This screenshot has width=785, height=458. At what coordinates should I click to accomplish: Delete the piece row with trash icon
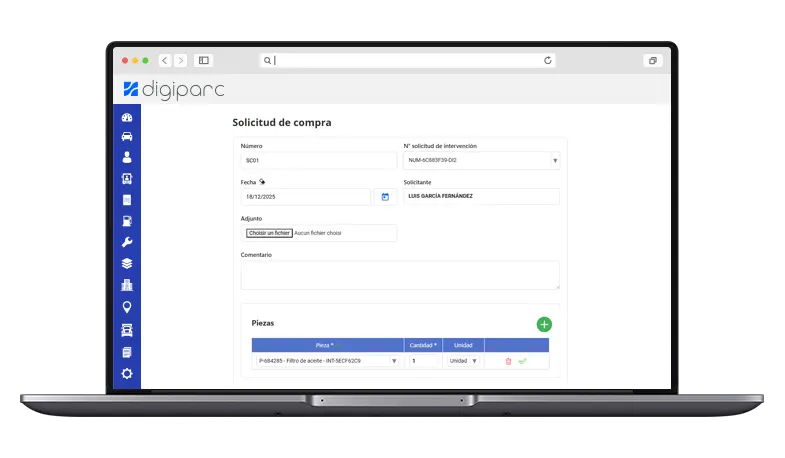(x=508, y=361)
